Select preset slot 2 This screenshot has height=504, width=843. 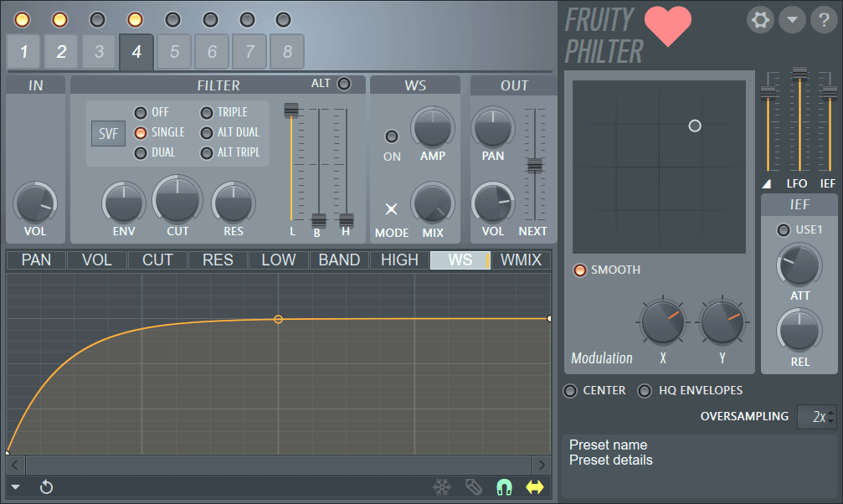[60, 51]
